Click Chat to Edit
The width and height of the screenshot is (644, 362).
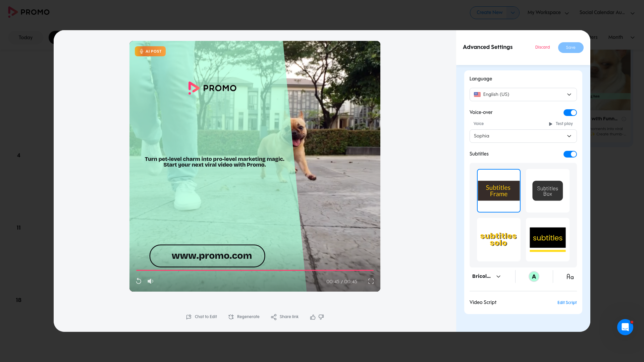(x=202, y=317)
